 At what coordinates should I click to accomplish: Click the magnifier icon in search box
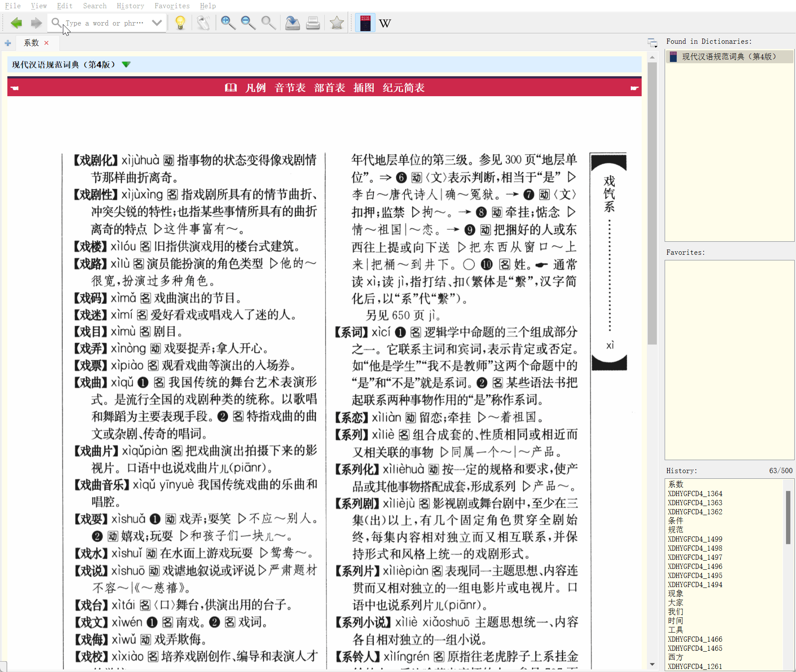pyautogui.click(x=56, y=23)
